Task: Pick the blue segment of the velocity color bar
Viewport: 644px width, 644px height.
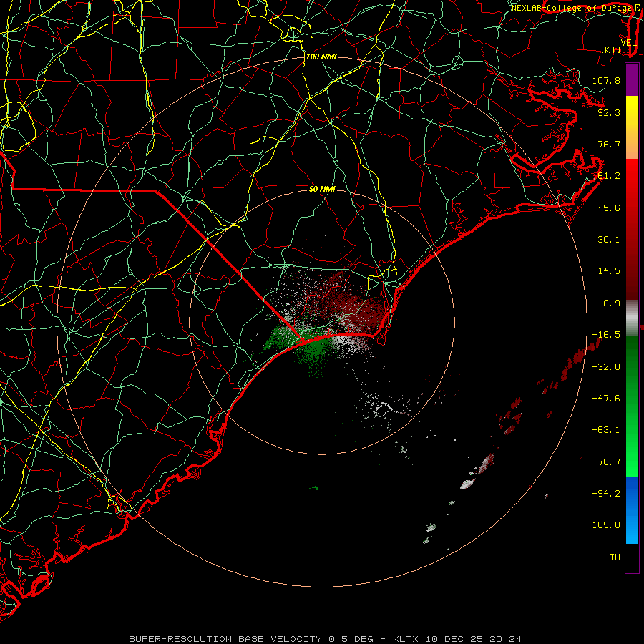Action: click(632, 510)
